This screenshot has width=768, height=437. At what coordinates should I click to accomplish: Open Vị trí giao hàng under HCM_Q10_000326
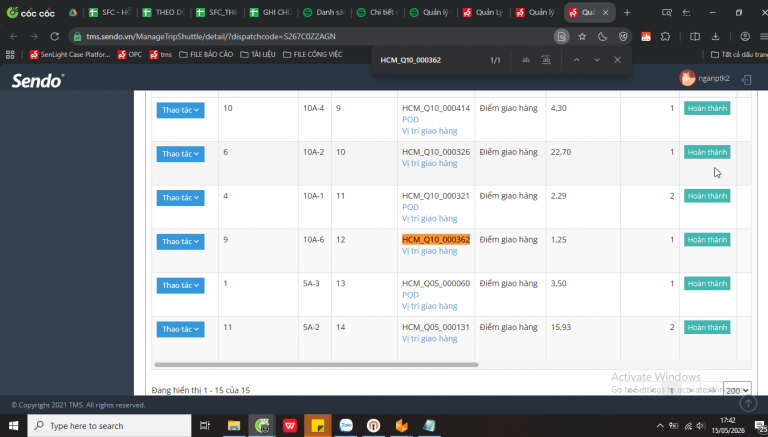click(x=430, y=164)
